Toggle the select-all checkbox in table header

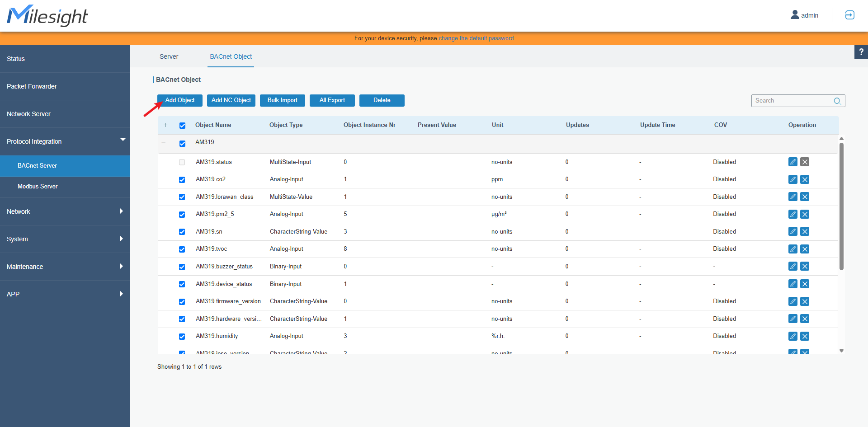tap(182, 126)
